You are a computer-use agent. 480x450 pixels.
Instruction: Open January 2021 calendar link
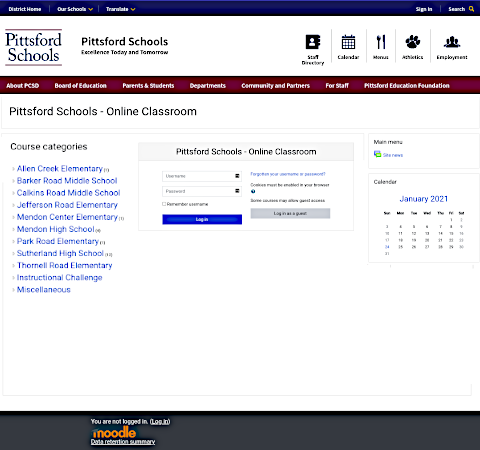(x=423, y=199)
